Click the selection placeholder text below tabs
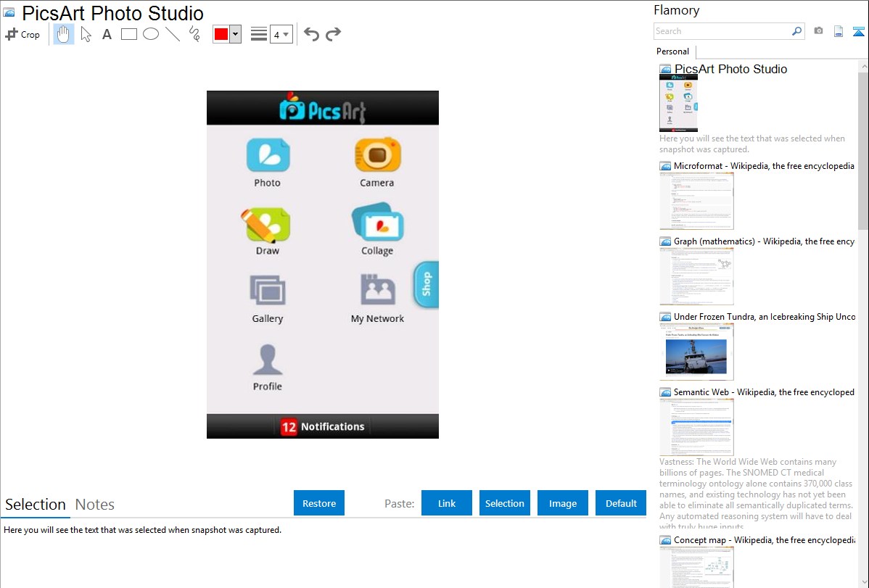The width and height of the screenshot is (869, 588). tap(142, 530)
